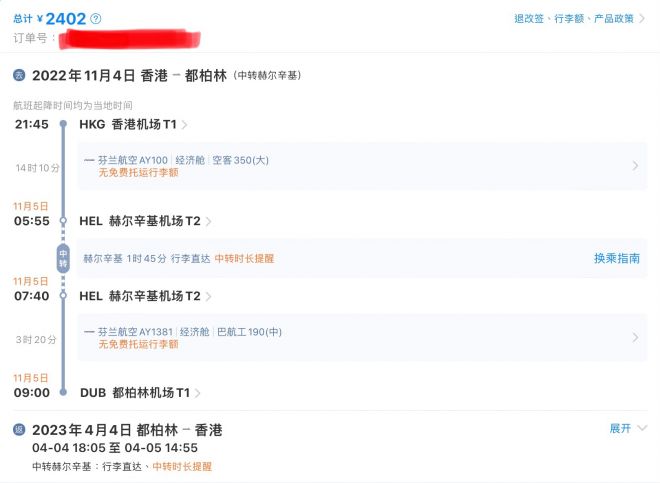Open flight AY1381 details card
The height and width of the screenshot is (483, 660).
[362, 337]
